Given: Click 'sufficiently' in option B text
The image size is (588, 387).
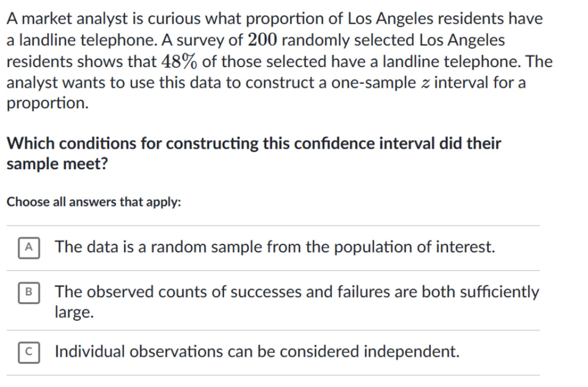Looking at the screenshot, I should point(499,292).
